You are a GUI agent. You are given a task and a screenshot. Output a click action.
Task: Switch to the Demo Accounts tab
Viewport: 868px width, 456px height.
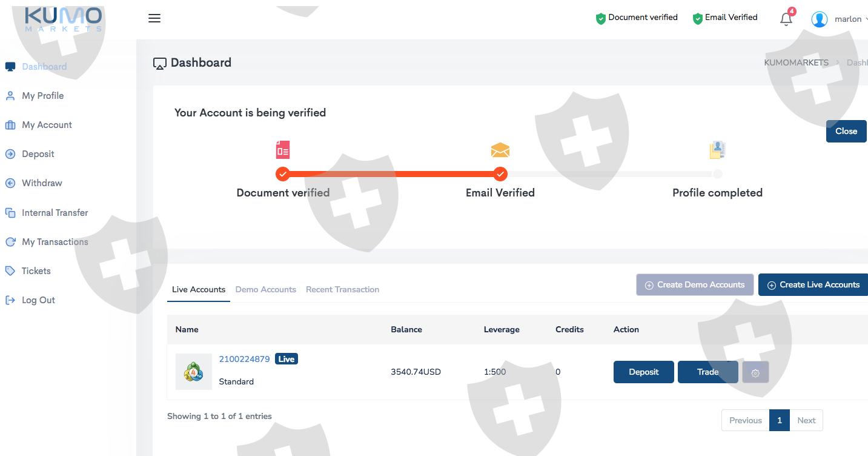pyautogui.click(x=265, y=290)
